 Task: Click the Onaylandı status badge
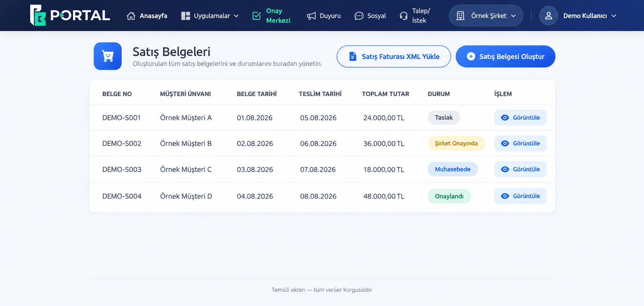[449, 196]
